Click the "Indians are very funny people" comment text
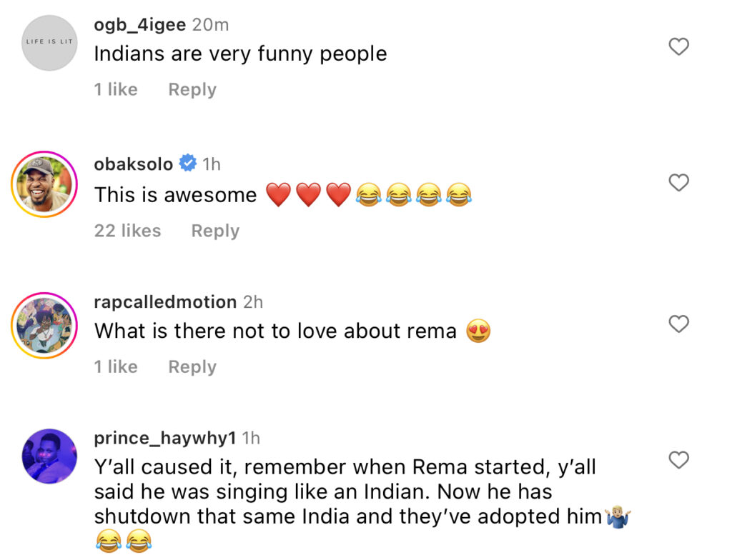732x560 pixels. point(240,54)
